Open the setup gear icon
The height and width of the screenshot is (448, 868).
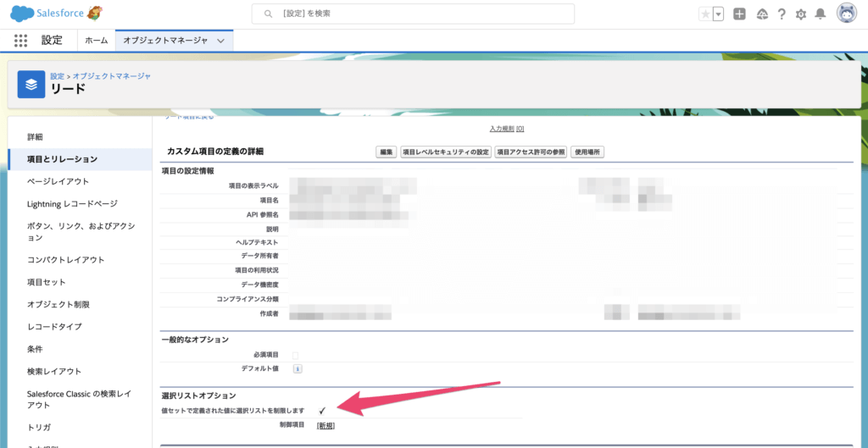800,14
